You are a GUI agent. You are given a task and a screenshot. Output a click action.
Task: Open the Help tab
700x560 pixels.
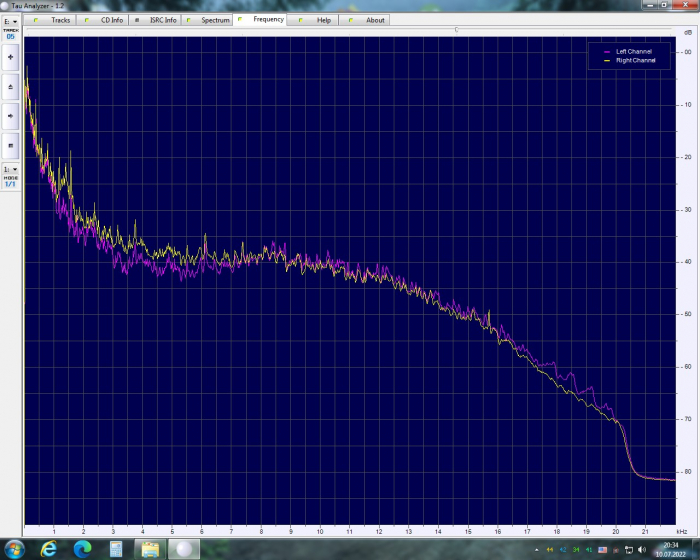(317, 20)
